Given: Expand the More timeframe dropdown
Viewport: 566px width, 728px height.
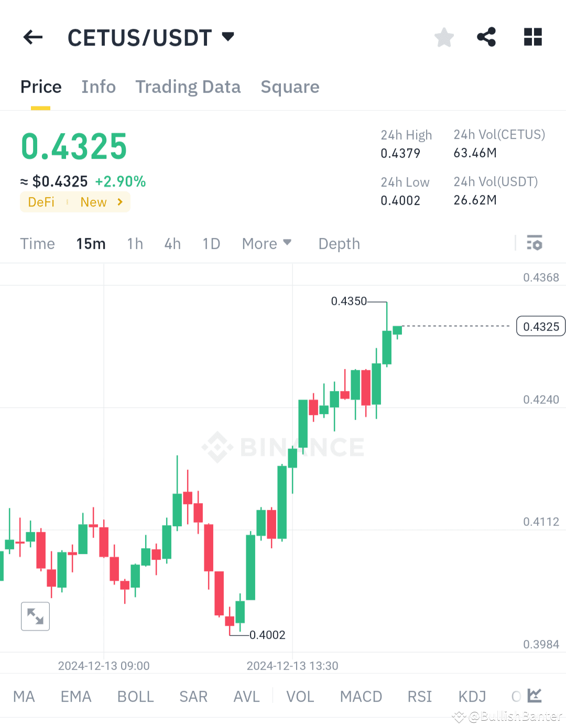Looking at the screenshot, I should click(267, 243).
